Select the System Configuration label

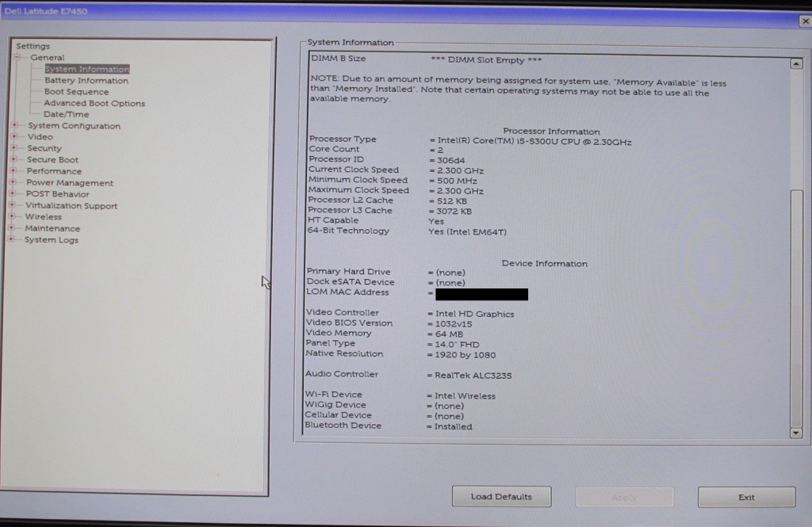pyautogui.click(x=74, y=126)
